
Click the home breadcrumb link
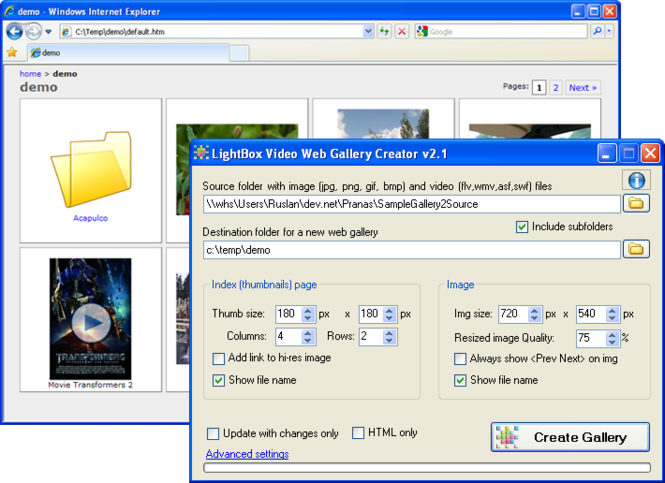30,74
